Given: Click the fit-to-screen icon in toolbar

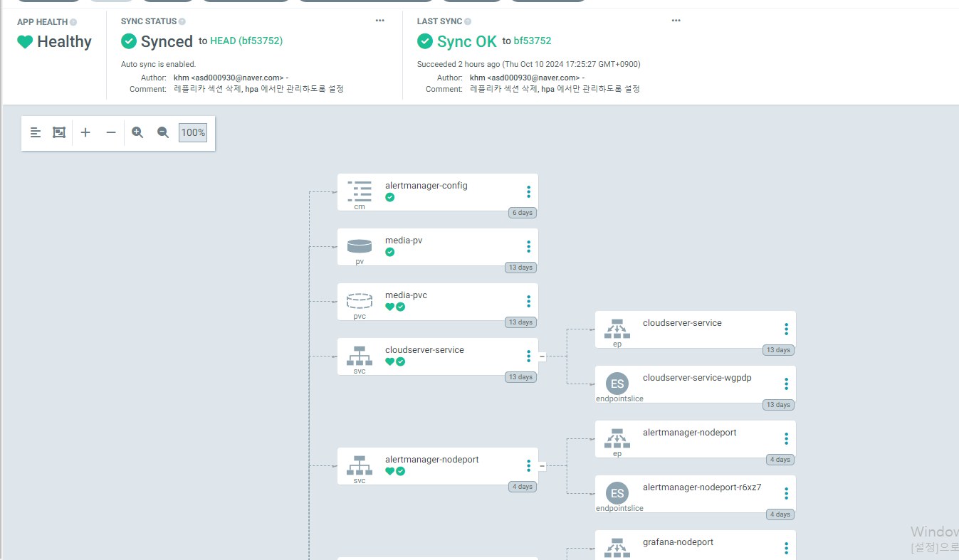Looking at the screenshot, I should [x=59, y=132].
